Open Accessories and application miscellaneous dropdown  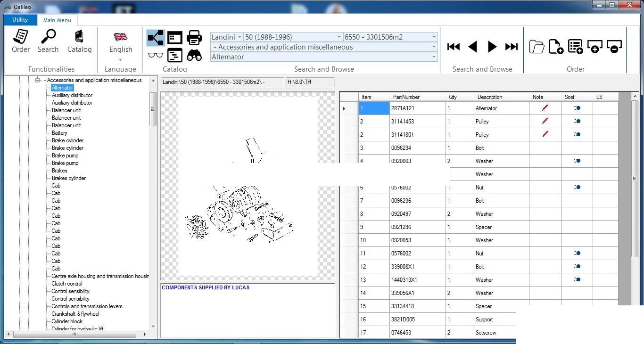click(x=434, y=47)
